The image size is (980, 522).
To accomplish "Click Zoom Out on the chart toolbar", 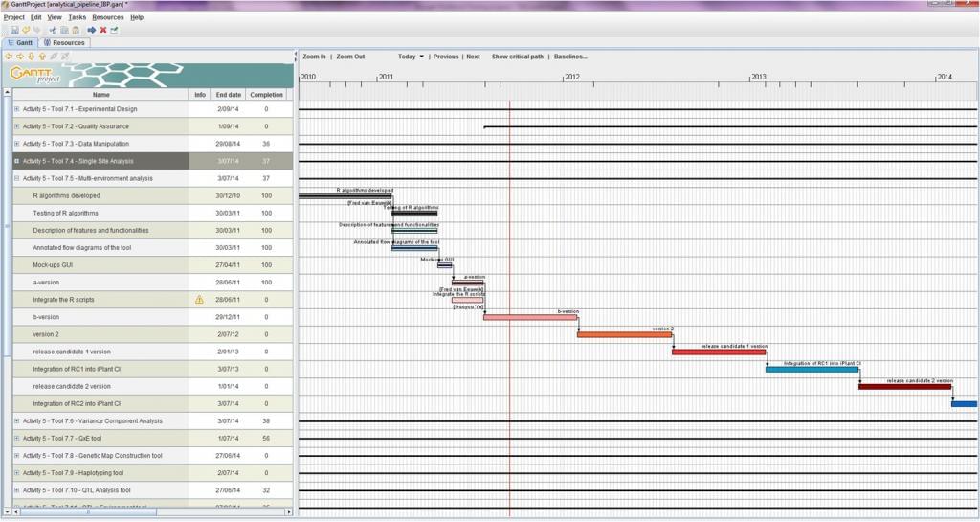I will click(x=350, y=57).
